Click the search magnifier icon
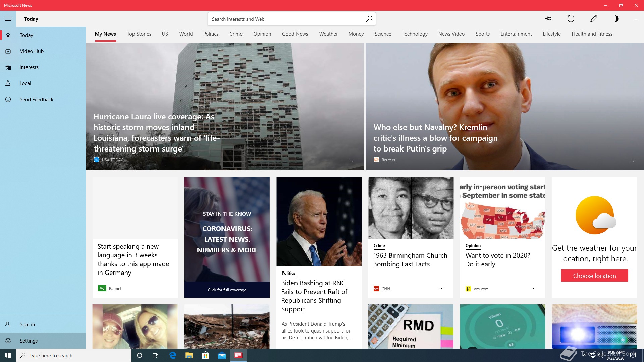644x362 pixels. tap(369, 19)
